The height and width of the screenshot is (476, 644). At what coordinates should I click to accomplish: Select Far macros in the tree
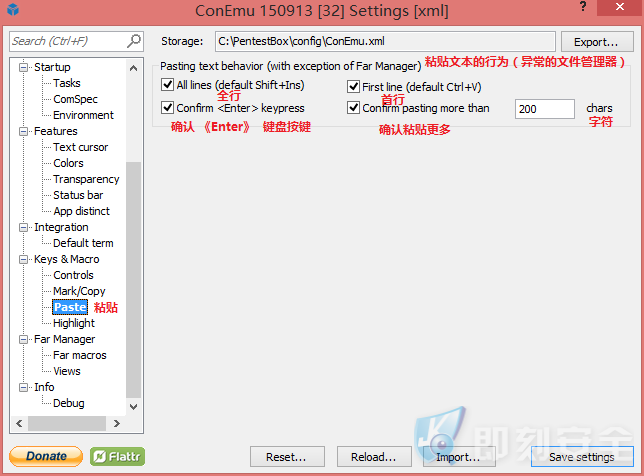point(80,355)
